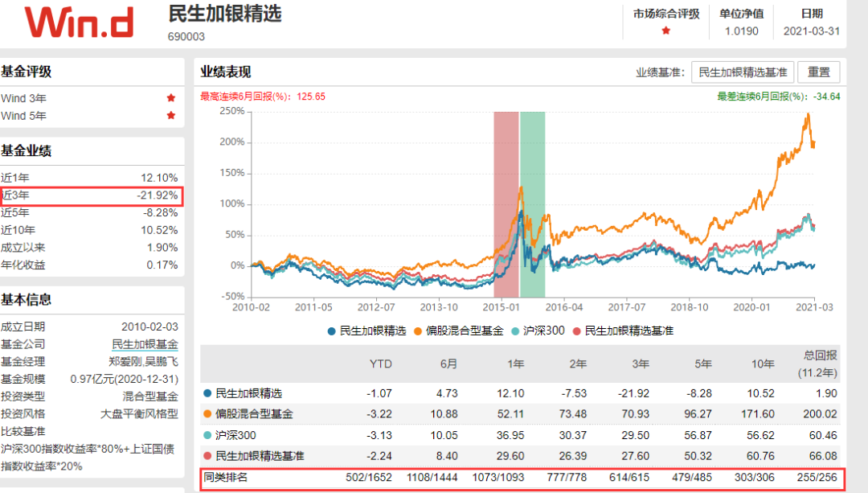Select the 5年 column header
Screen dimensions: 868x493
coord(703,364)
